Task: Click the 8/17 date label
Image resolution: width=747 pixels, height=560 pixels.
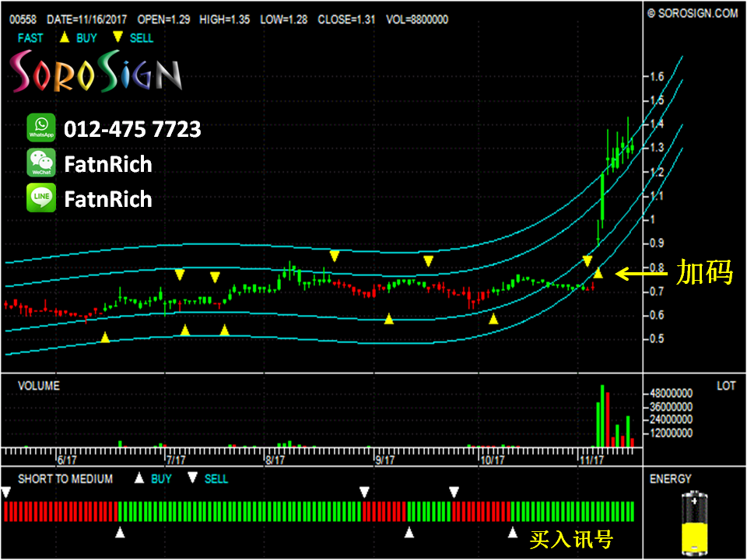Action: point(275,460)
